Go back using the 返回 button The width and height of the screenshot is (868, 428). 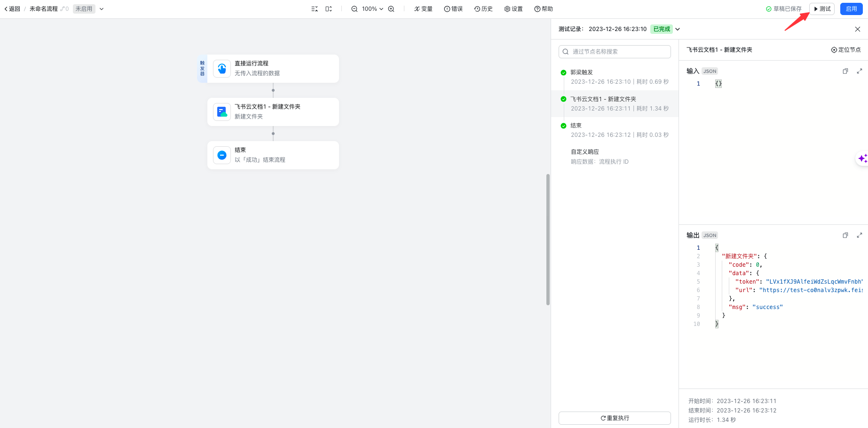(12, 9)
